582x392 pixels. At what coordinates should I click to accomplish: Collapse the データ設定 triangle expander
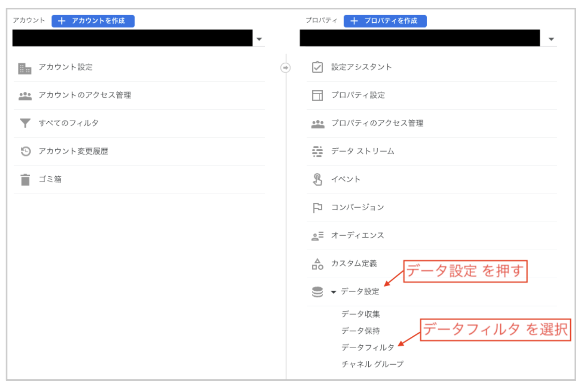(x=333, y=292)
